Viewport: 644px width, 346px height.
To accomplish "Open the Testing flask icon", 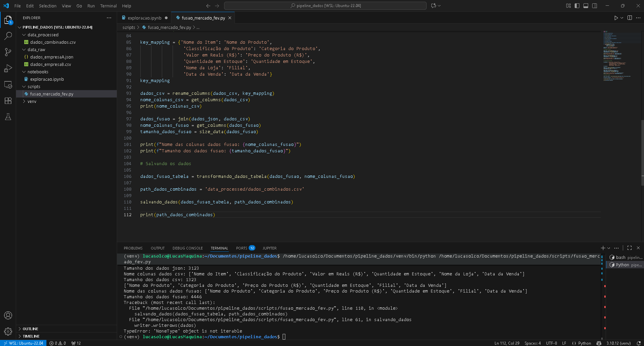I will point(8,117).
